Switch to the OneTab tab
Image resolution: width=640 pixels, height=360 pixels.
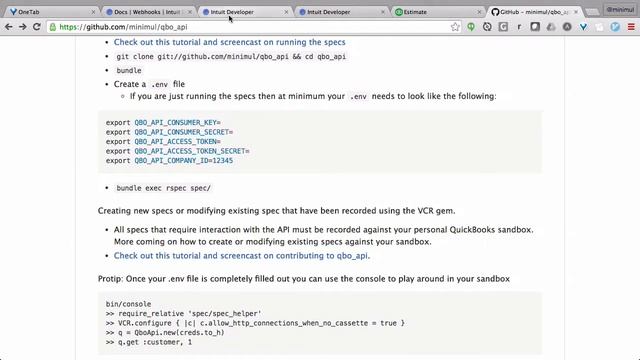pyautogui.click(x=51, y=12)
